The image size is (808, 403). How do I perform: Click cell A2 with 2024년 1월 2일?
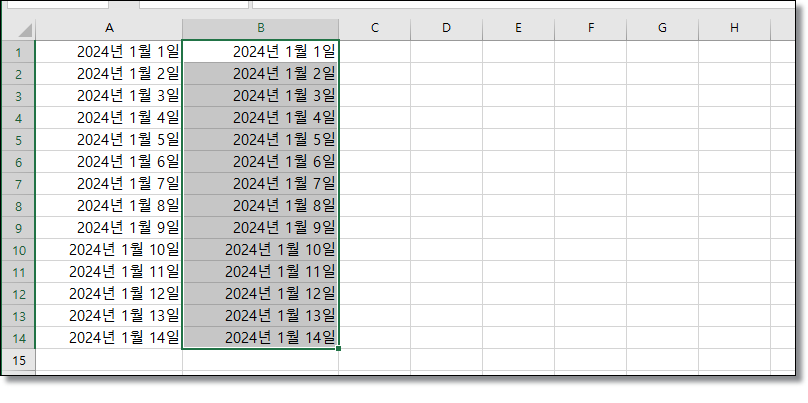click(109, 74)
